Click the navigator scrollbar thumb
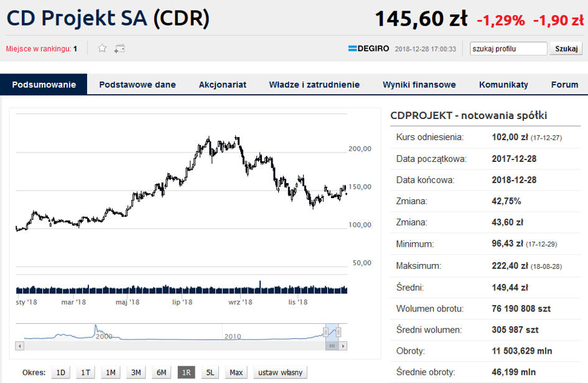Viewport: 588px width, 383px height. pos(332,346)
